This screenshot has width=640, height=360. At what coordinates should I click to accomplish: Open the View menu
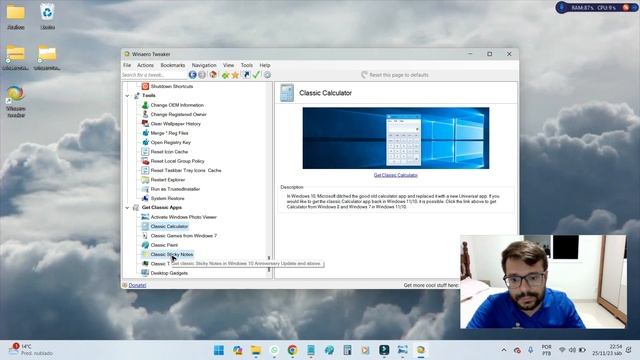228,65
